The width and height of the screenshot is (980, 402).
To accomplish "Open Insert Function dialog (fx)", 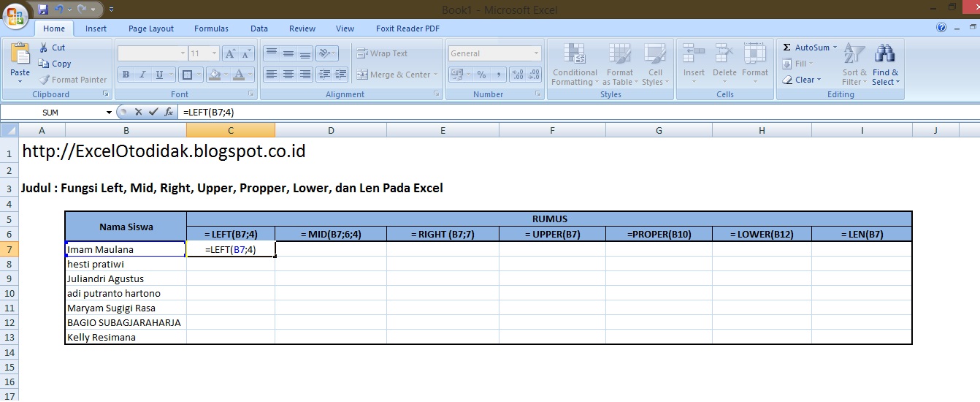I will [x=169, y=112].
